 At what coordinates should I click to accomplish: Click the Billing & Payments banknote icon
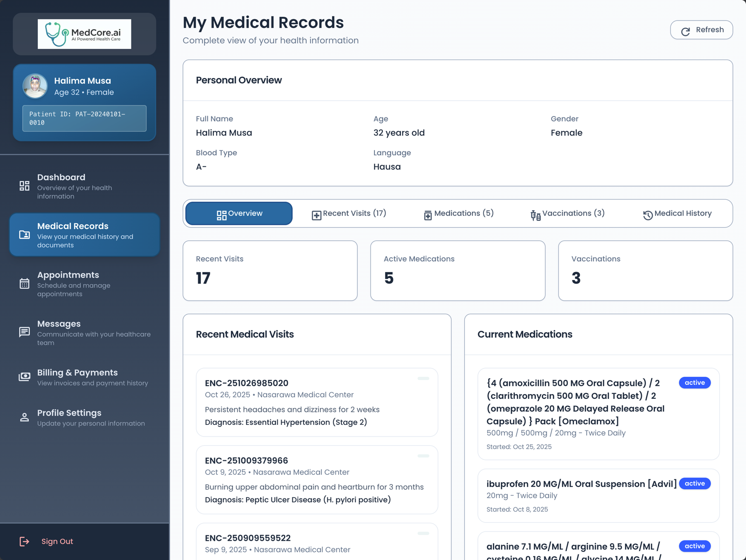click(x=24, y=376)
